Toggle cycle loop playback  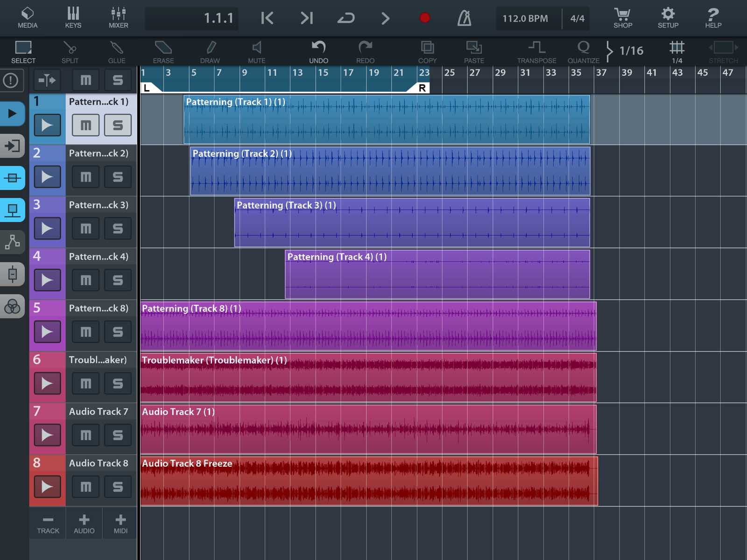click(345, 18)
